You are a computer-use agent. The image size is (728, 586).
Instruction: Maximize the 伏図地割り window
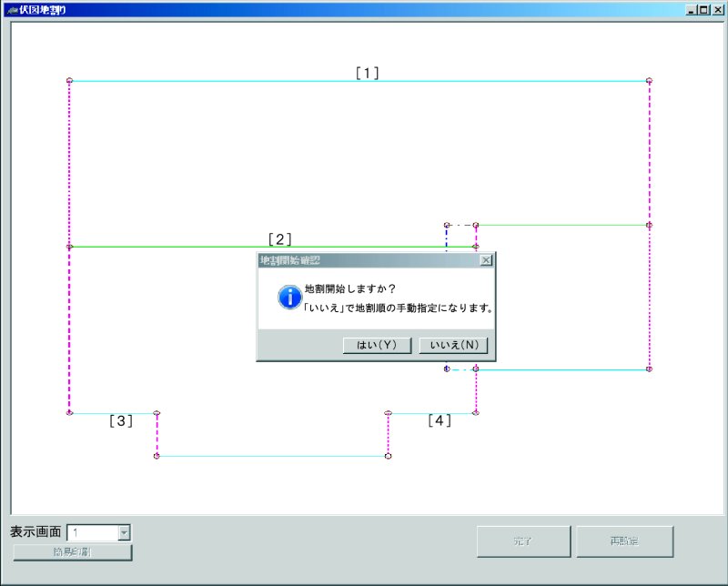703,9
